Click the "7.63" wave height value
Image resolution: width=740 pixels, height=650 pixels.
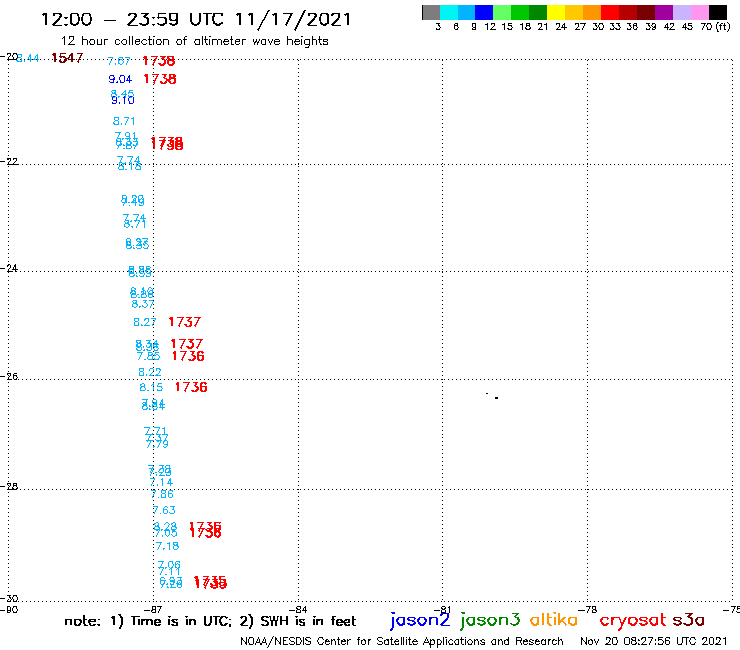(x=164, y=510)
